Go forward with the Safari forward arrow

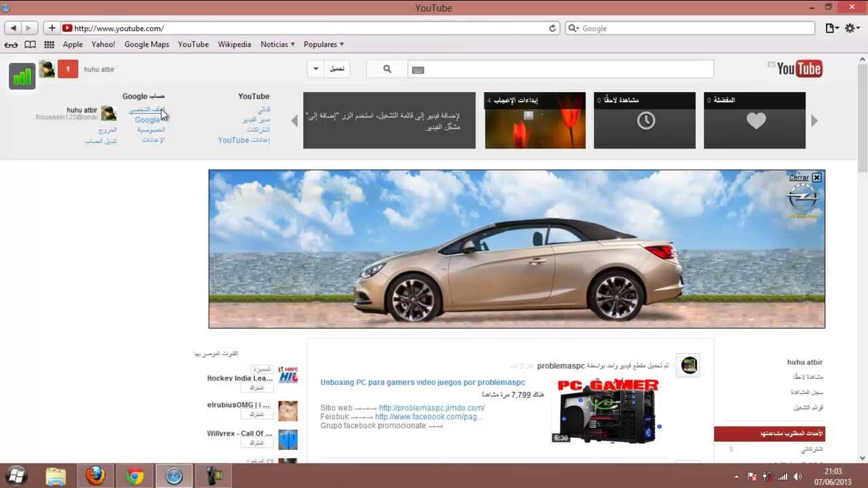(28, 28)
